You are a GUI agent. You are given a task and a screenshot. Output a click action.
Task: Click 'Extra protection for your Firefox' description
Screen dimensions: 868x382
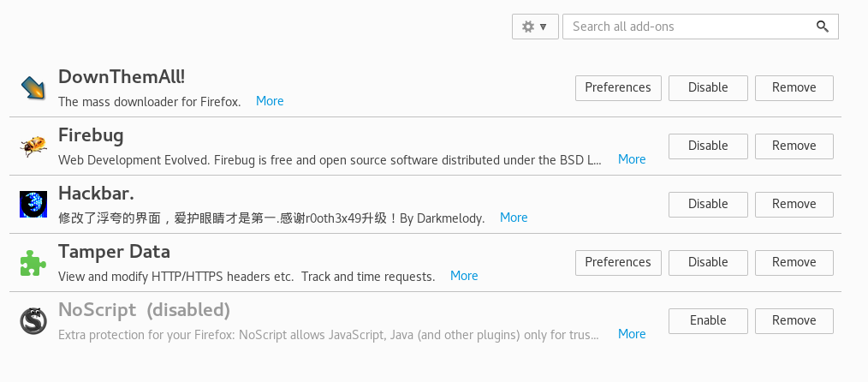click(328, 334)
